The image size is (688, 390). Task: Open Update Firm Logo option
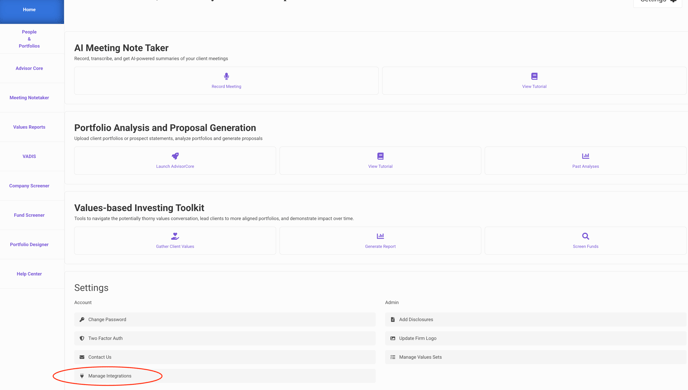pyautogui.click(x=535, y=338)
